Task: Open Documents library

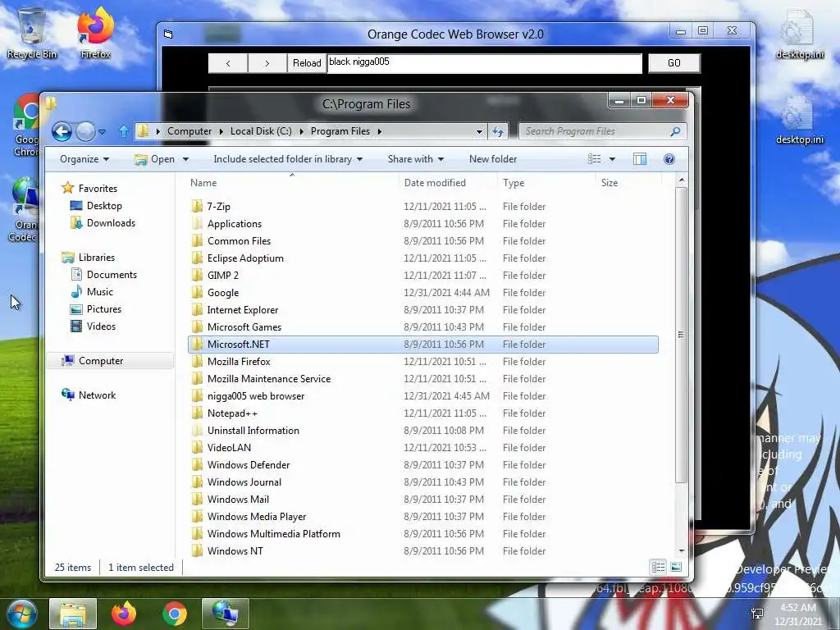Action: click(112, 275)
